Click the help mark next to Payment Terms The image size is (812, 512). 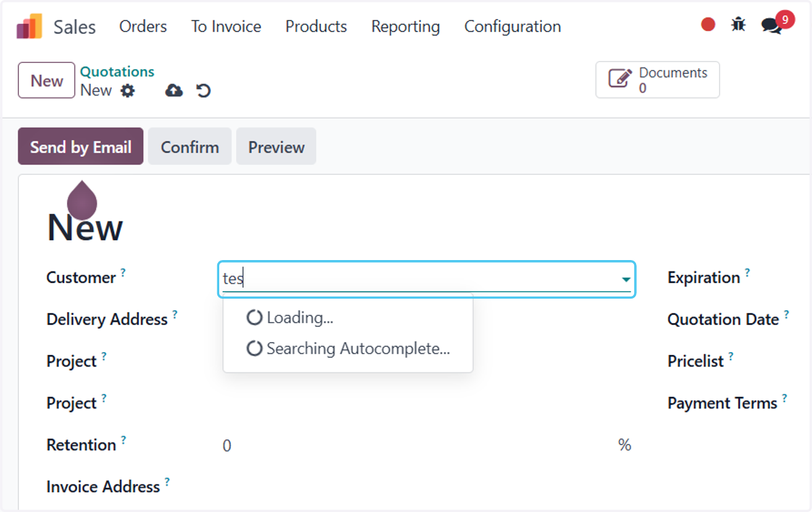click(x=784, y=398)
